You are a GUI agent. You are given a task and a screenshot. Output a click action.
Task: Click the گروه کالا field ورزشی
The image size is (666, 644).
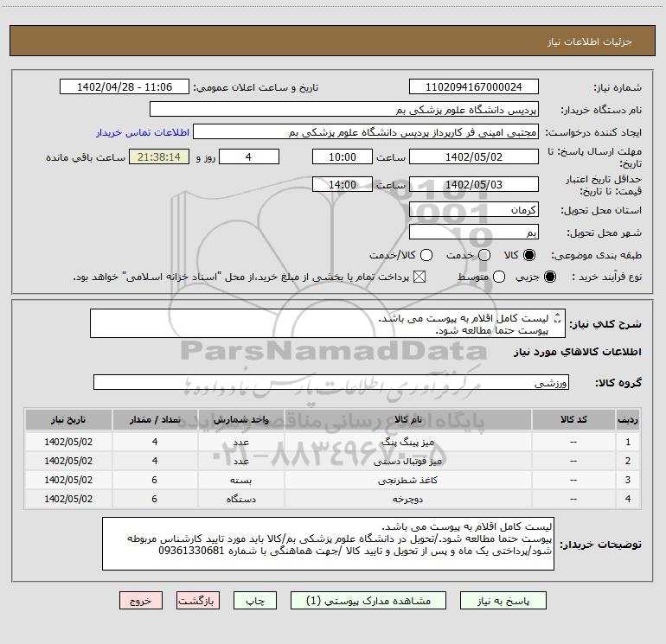click(x=331, y=382)
